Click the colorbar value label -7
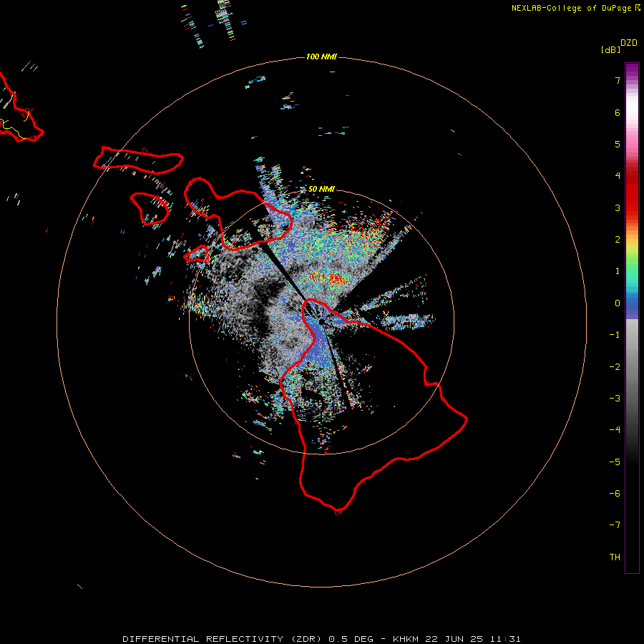Screen dimensions: 644x644 click(615, 525)
